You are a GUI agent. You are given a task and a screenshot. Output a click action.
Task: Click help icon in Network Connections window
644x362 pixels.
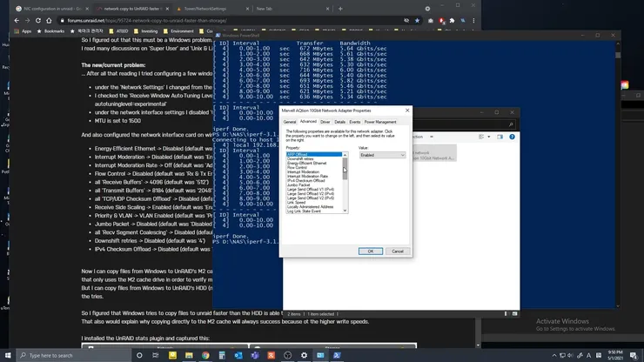tap(512, 137)
